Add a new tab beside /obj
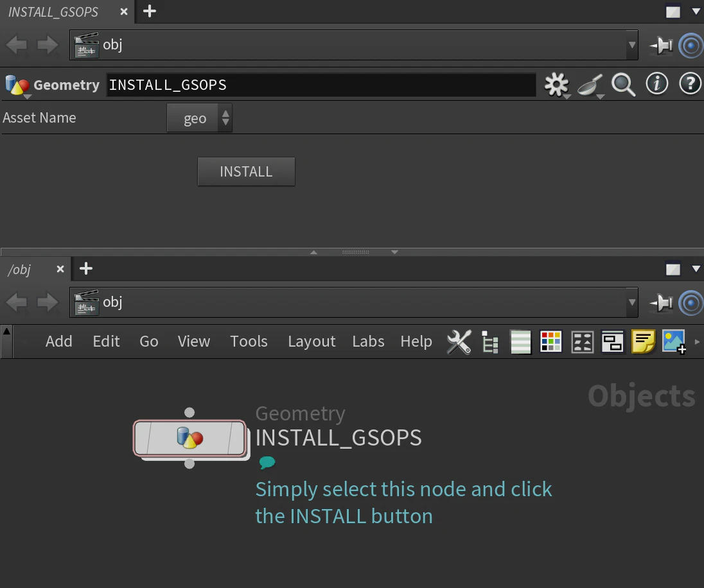Screen dimensions: 704x588 86,269
